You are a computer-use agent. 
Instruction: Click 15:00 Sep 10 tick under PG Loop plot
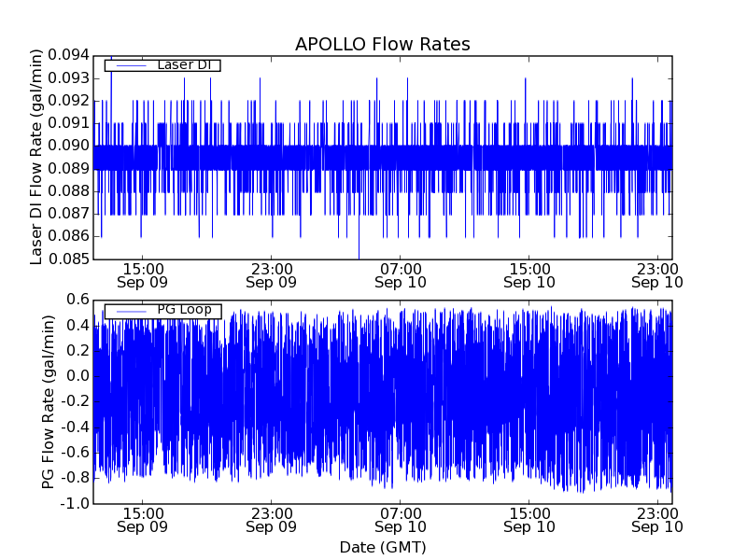pyautogui.click(x=529, y=519)
